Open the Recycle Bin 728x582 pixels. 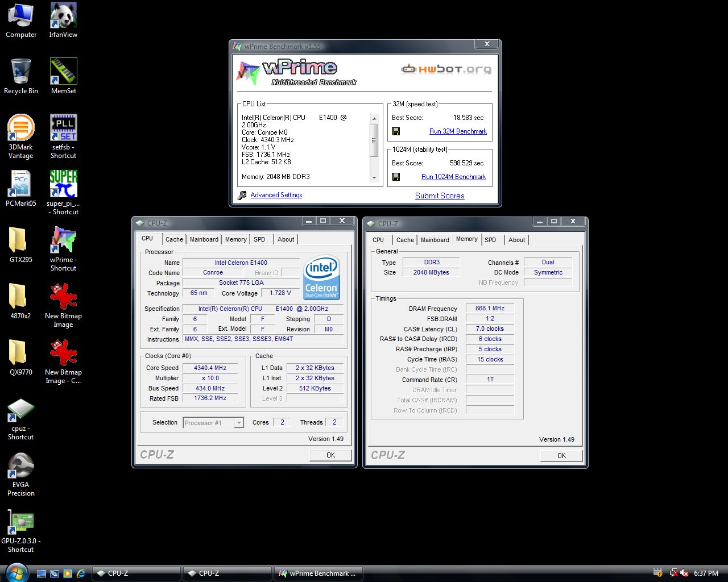(21, 76)
